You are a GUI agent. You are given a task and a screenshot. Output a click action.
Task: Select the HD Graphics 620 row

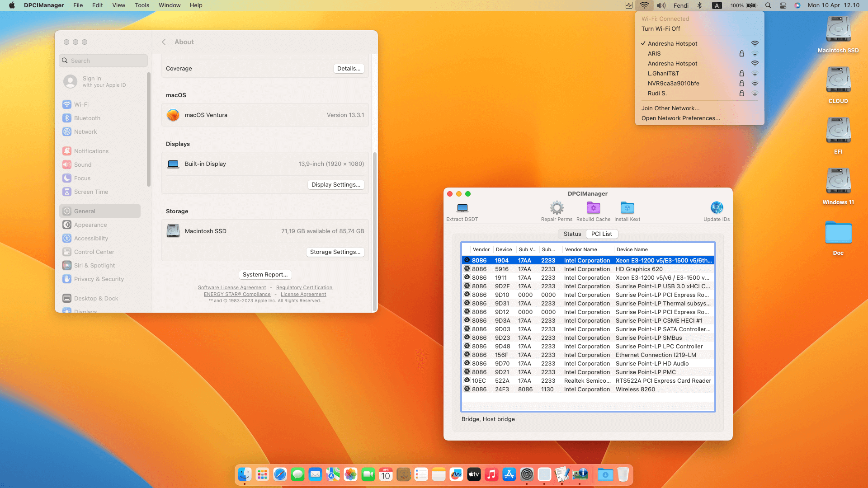[x=588, y=269]
